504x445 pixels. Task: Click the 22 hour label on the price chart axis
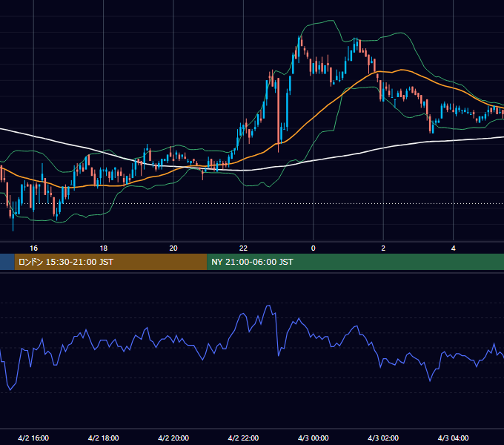pyautogui.click(x=243, y=248)
